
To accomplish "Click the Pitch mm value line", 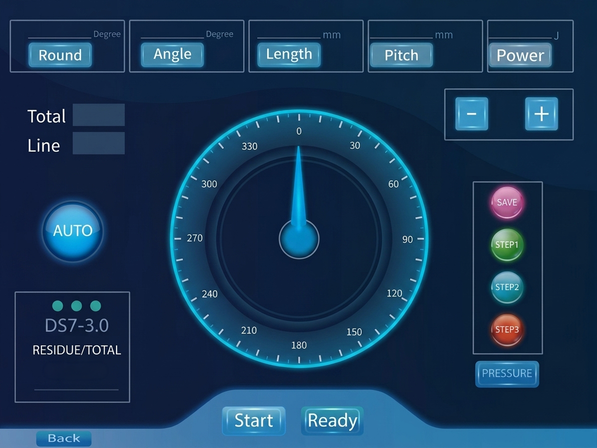I will (x=401, y=38).
